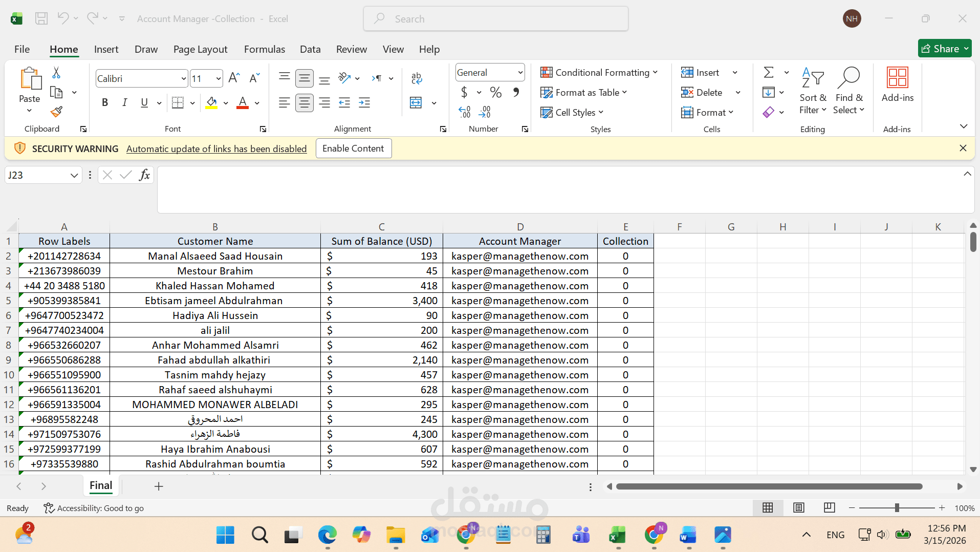Open the Calibri font name dropdown
980x552 pixels.
click(x=183, y=78)
